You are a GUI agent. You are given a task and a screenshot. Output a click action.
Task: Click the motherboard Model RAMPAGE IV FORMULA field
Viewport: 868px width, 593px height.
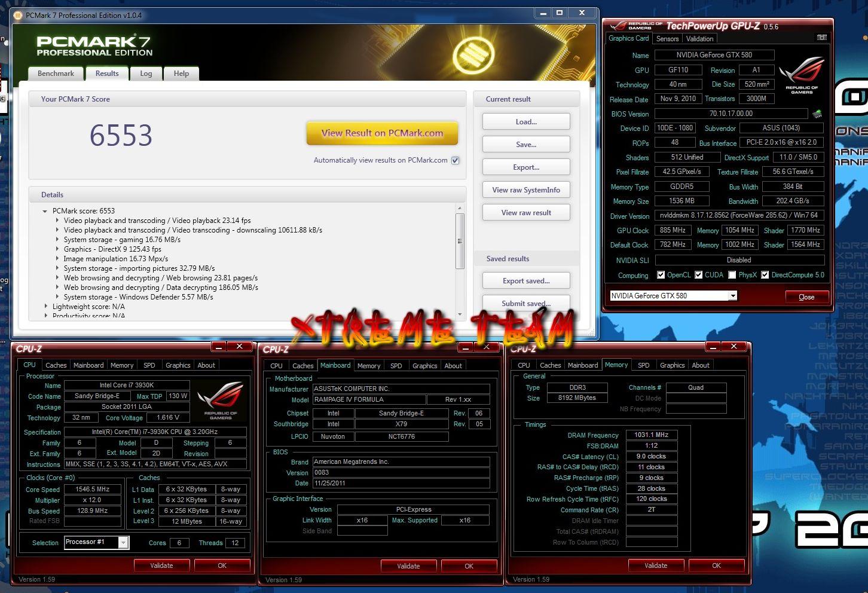click(369, 399)
